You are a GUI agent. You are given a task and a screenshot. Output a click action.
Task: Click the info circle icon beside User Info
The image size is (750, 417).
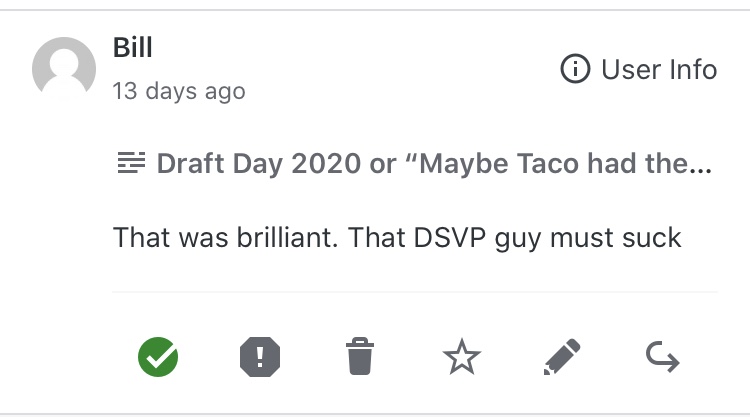point(575,70)
